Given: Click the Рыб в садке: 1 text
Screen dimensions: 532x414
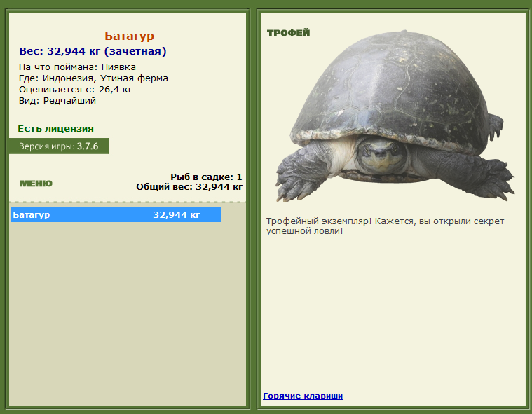Looking at the screenshot, I should [206, 177].
